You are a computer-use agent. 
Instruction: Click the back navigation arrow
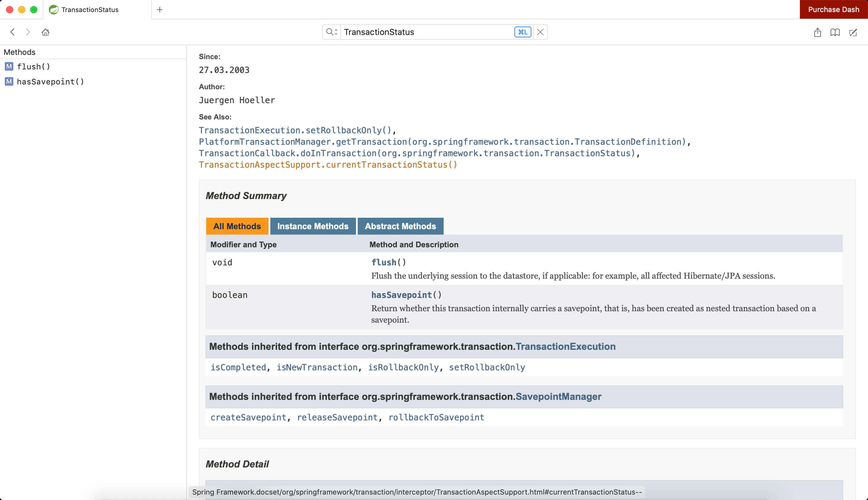[12, 32]
